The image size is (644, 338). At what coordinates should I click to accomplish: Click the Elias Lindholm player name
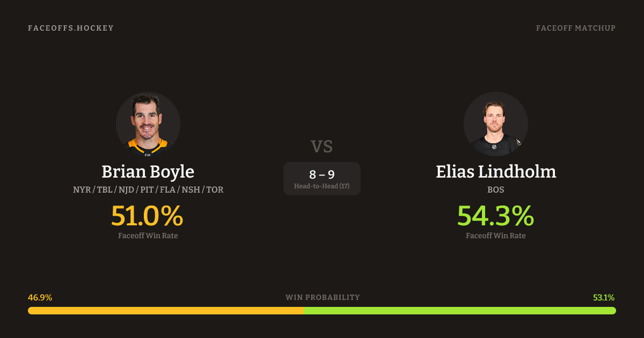point(496,172)
